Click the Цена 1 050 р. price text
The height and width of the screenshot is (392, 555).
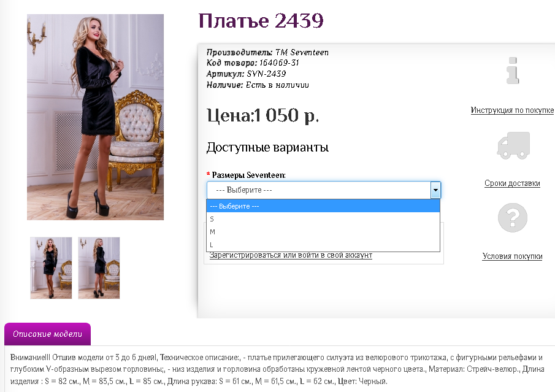point(262,115)
